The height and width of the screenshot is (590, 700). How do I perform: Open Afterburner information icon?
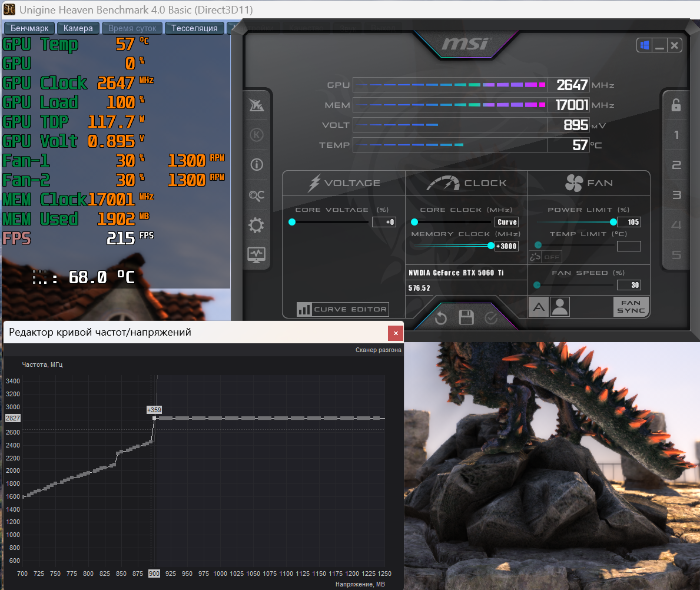(257, 165)
